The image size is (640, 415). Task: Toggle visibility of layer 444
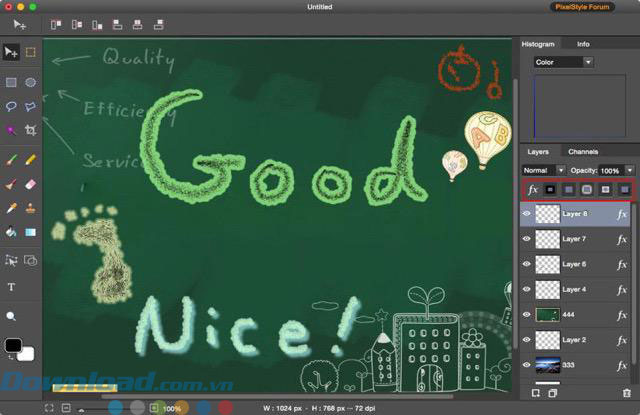pyautogui.click(x=527, y=315)
